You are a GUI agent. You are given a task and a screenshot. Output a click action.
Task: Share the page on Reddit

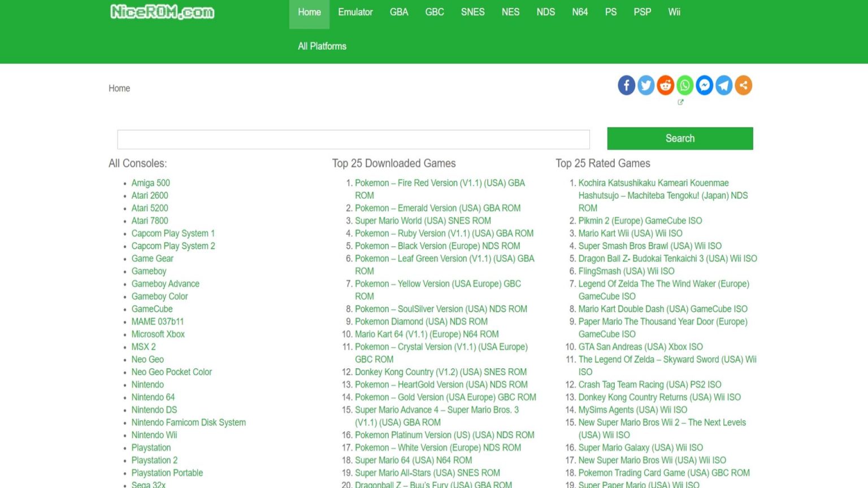(665, 85)
